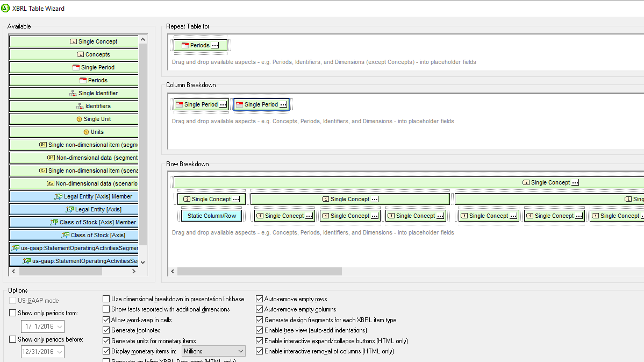The width and height of the screenshot is (644, 362).
Task: Open ellipsis menu on top-spanning Row Breakdown Single Concept
Action: (x=575, y=182)
